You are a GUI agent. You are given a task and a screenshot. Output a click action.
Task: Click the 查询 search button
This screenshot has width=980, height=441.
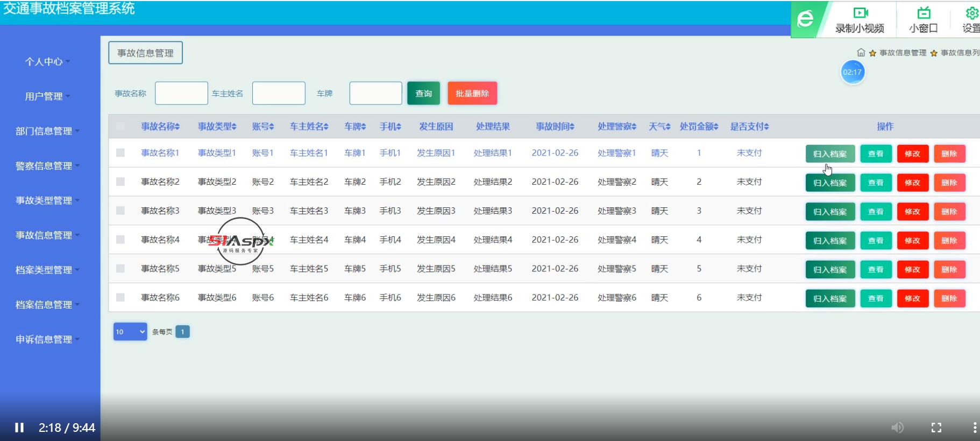[423, 93]
